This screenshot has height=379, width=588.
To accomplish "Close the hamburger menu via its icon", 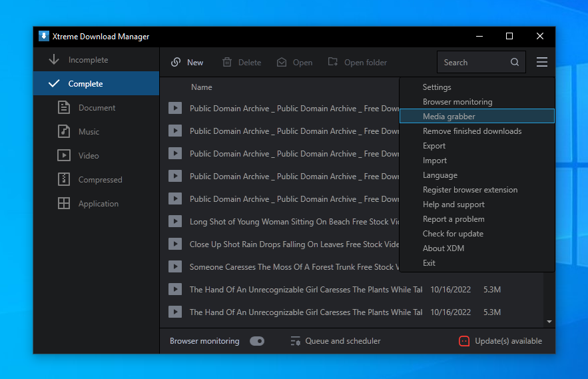I will [541, 62].
